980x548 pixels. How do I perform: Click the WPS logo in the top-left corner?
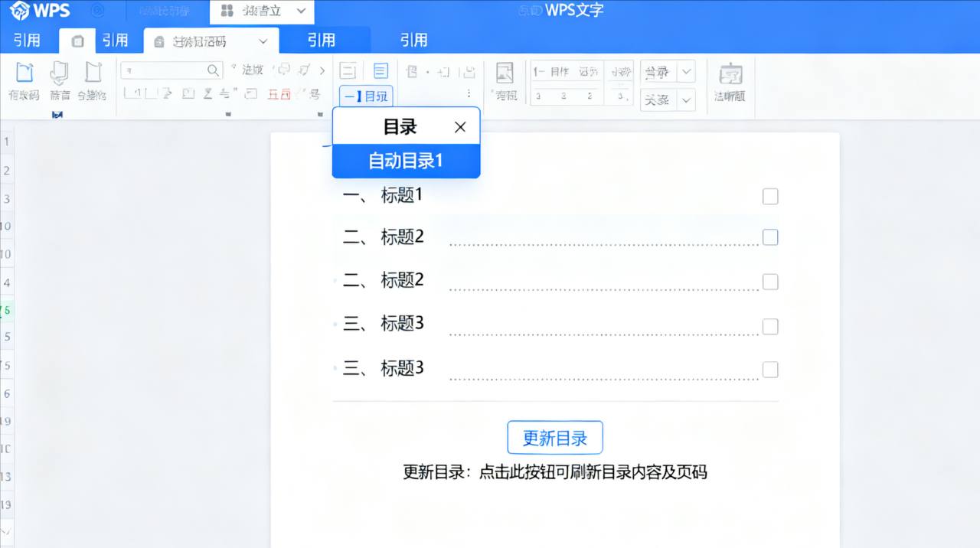(34, 10)
